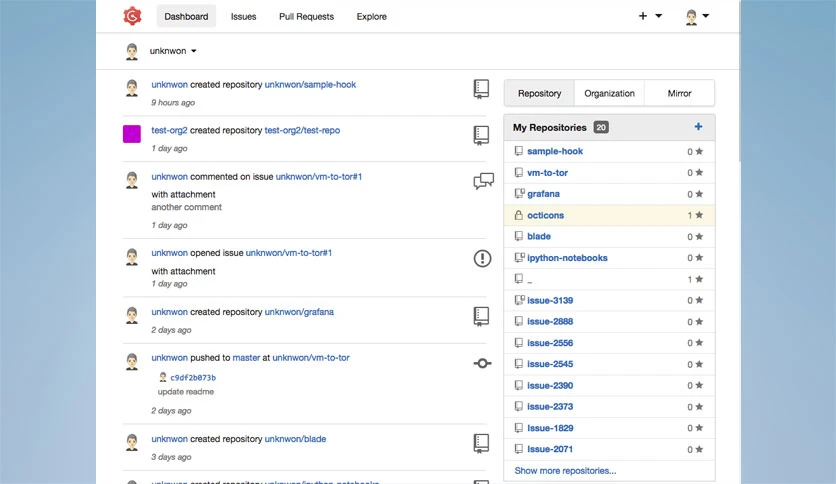Click the repo icon for the sample-hook feed entry

point(481,89)
